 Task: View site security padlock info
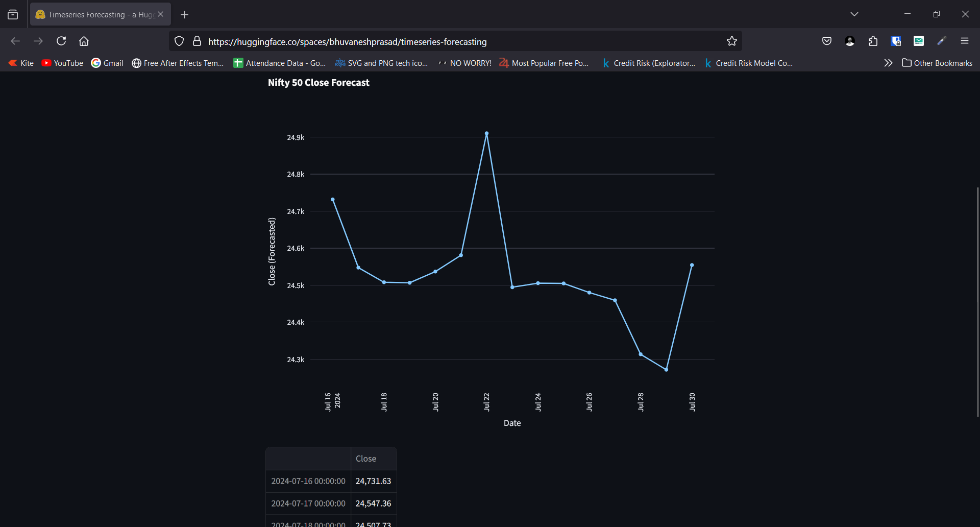pos(197,41)
